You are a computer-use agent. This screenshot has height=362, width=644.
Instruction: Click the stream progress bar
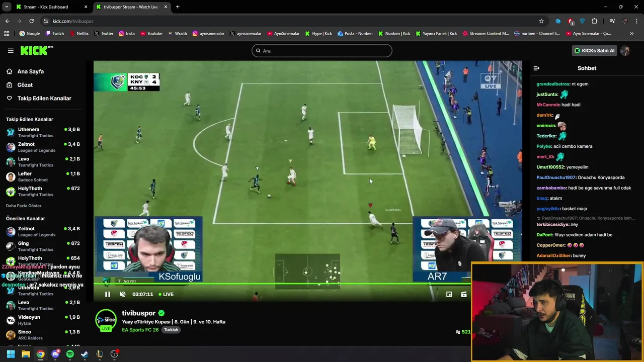(282, 284)
